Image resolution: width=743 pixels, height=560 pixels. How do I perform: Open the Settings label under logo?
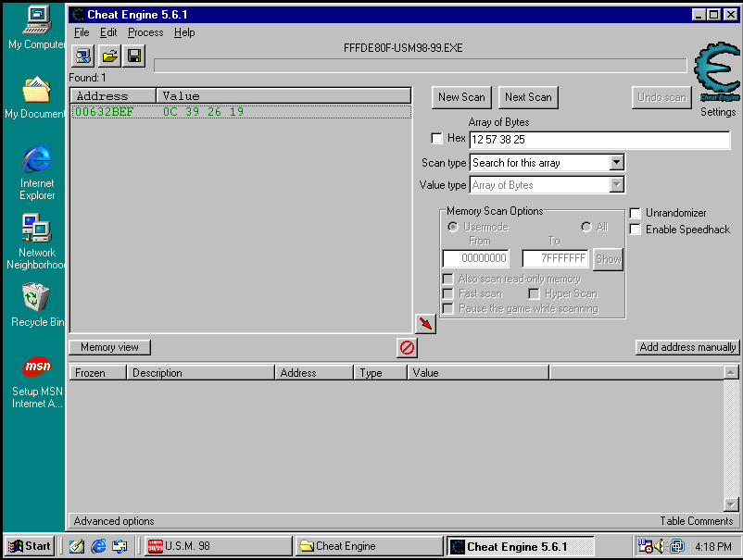(718, 112)
